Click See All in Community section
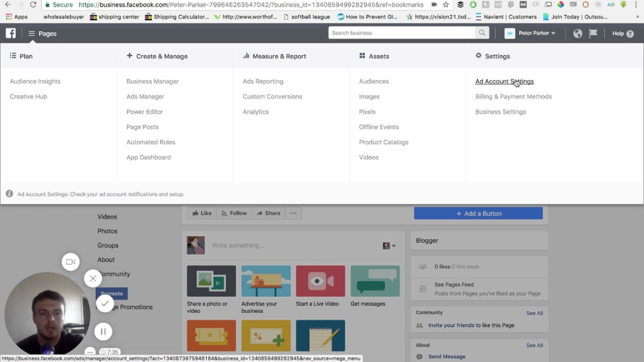This screenshot has width=644, height=362. pos(534,313)
